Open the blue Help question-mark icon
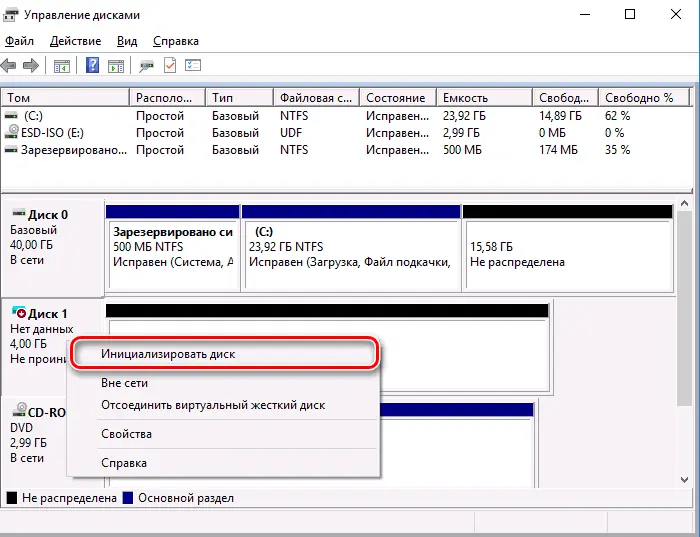 tap(92, 66)
